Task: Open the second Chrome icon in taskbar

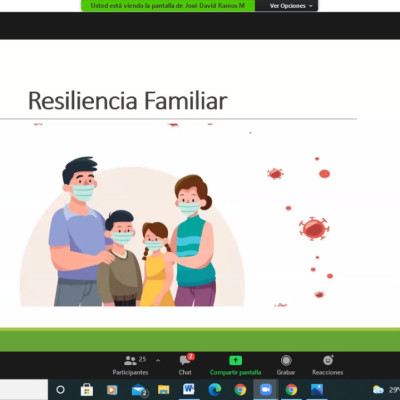Action: tap(291, 390)
